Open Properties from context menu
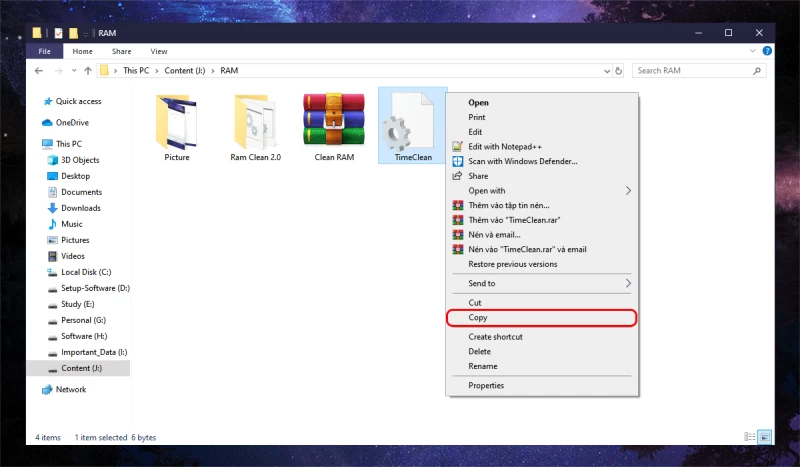This screenshot has height=467, width=800. (542, 385)
